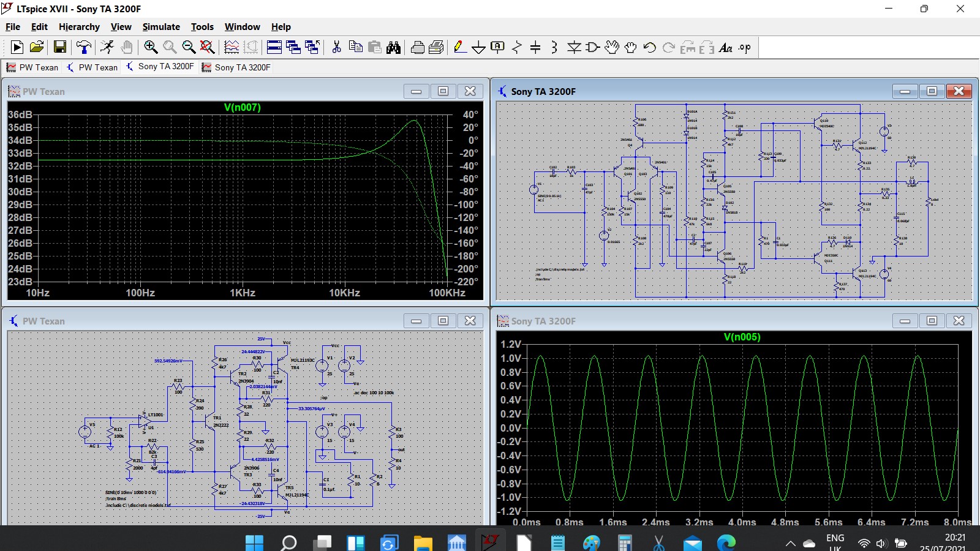Click the Undo arrow icon
This screenshot has width=980, height=551.
650,47
